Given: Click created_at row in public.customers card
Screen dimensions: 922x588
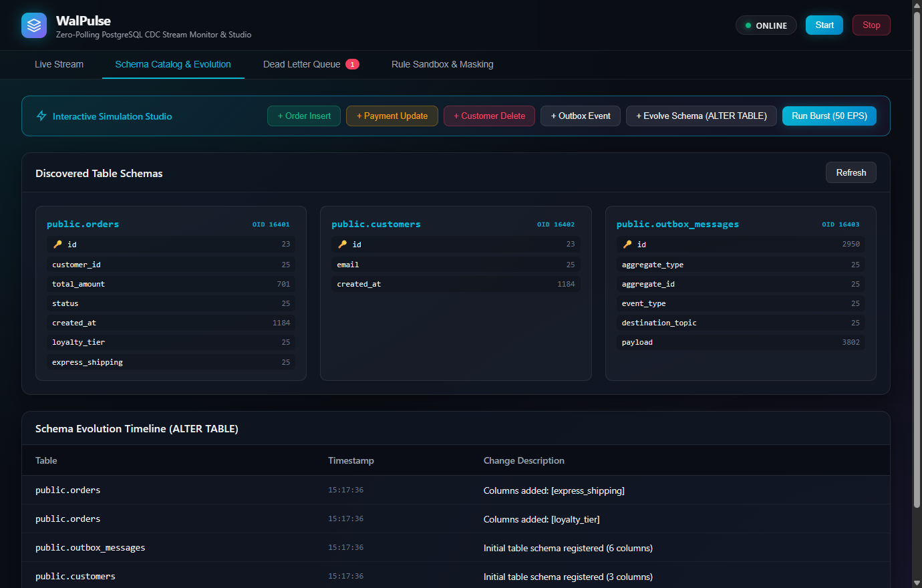Looking at the screenshot, I should [456, 284].
